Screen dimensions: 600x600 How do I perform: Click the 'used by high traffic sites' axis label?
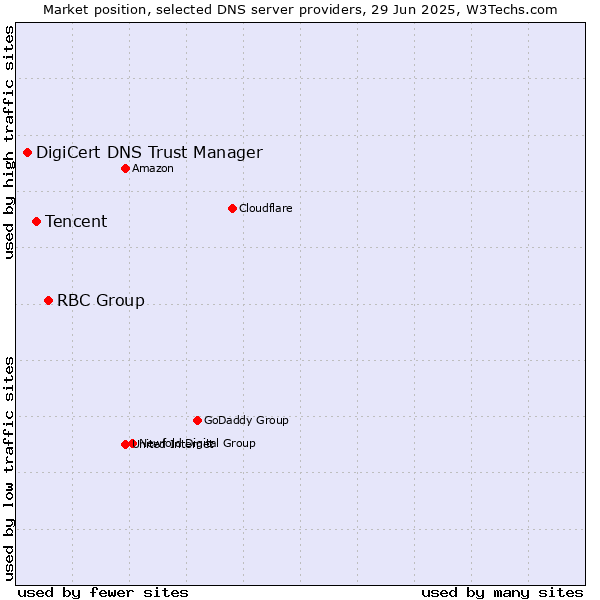(9, 143)
